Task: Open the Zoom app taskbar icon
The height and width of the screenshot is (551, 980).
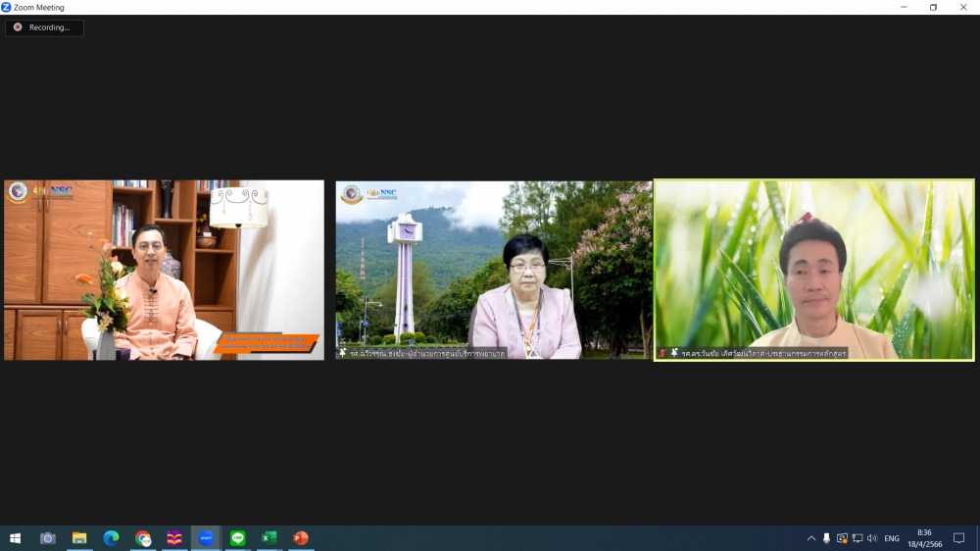Action: (206, 538)
